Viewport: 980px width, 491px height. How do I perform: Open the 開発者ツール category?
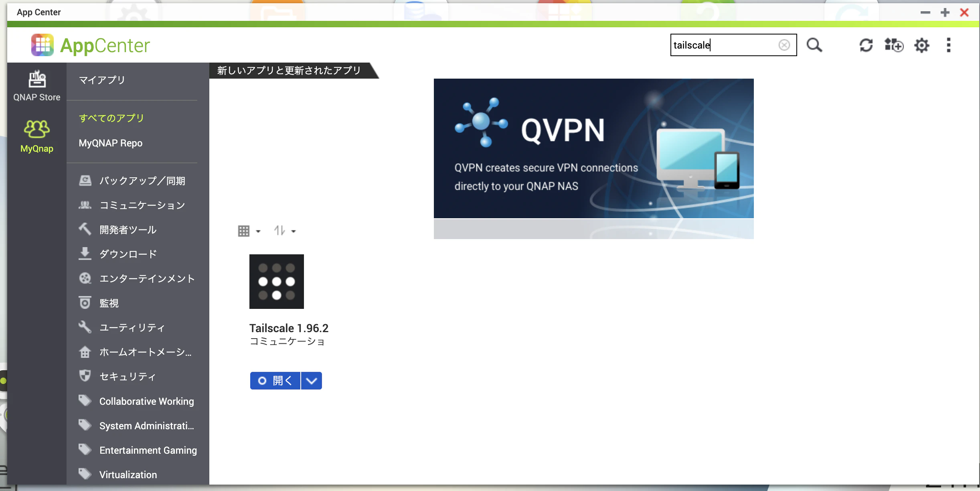click(x=128, y=230)
